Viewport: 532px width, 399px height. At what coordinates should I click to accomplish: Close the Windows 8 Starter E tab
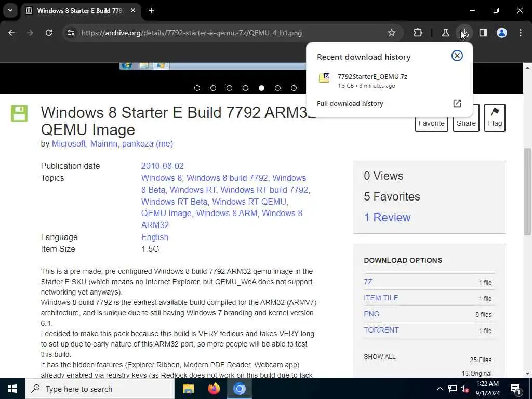point(133,10)
